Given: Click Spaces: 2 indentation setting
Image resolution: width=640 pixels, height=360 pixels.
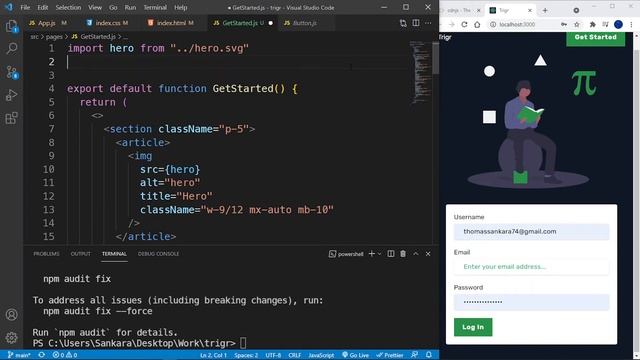Looking at the screenshot, I should (246, 355).
